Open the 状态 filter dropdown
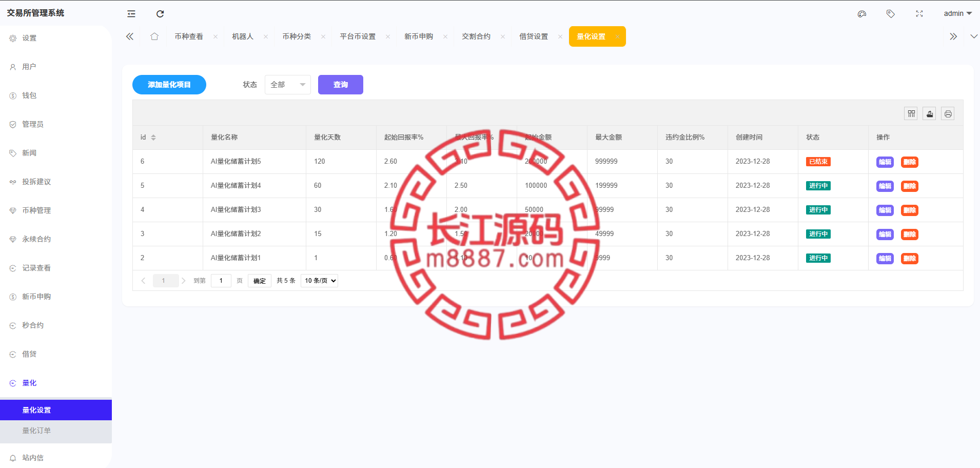The width and height of the screenshot is (980, 468). [x=288, y=85]
